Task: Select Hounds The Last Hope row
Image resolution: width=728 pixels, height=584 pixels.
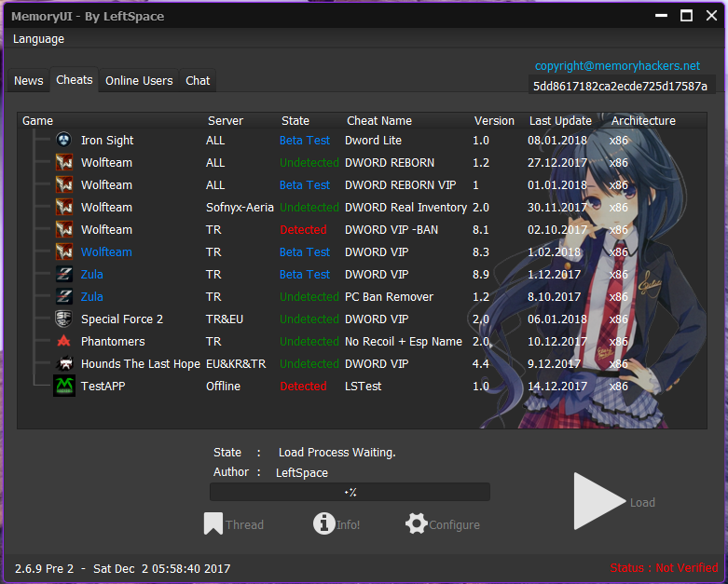Action: point(363,363)
